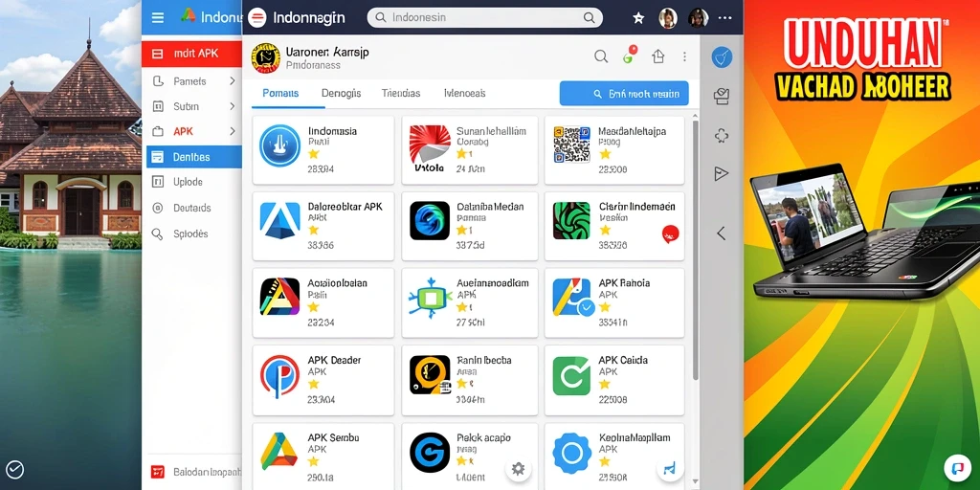Click the Indomasia app icon

click(x=280, y=145)
